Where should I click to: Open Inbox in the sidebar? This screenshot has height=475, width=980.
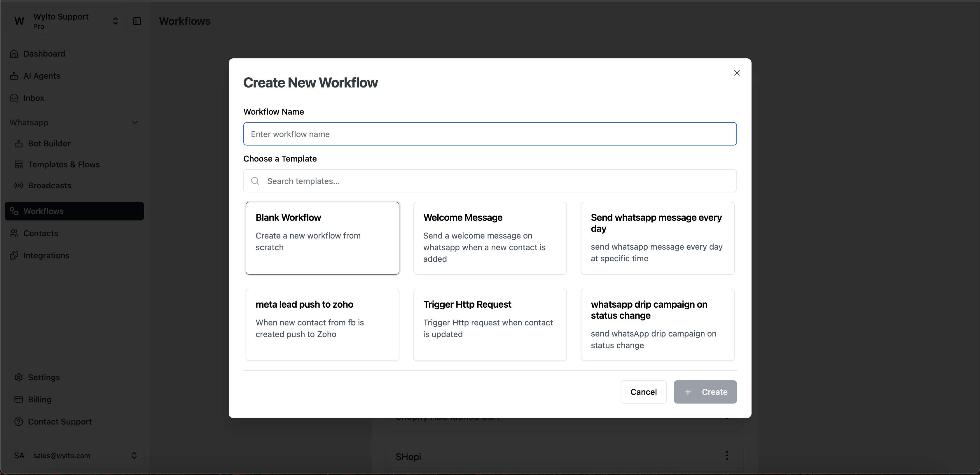pyautogui.click(x=74, y=98)
